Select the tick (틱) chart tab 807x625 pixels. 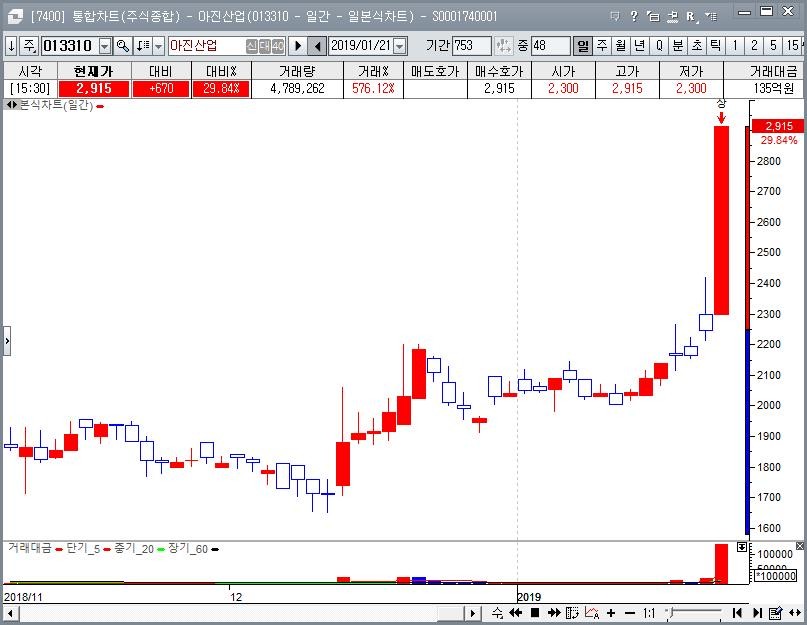point(716,46)
